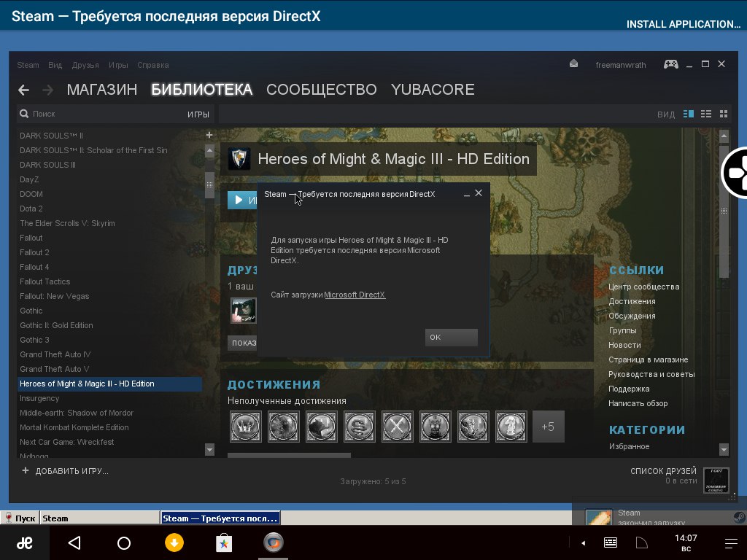
Task: View the sixth achievement with armored figure
Action: point(435,426)
